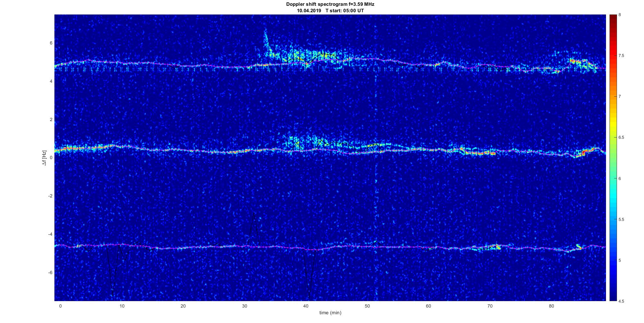Click y-axis tick label '-6'
The height and width of the screenshot is (323, 644).
[x=51, y=273]
